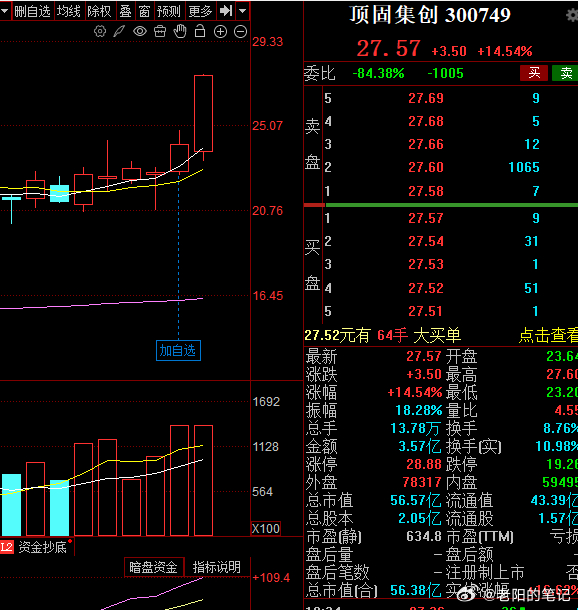Image resolution: width=578 pixels, height=610 pixels.
Task: Zoom in with plus circle icon
Action: click(221, 32)
